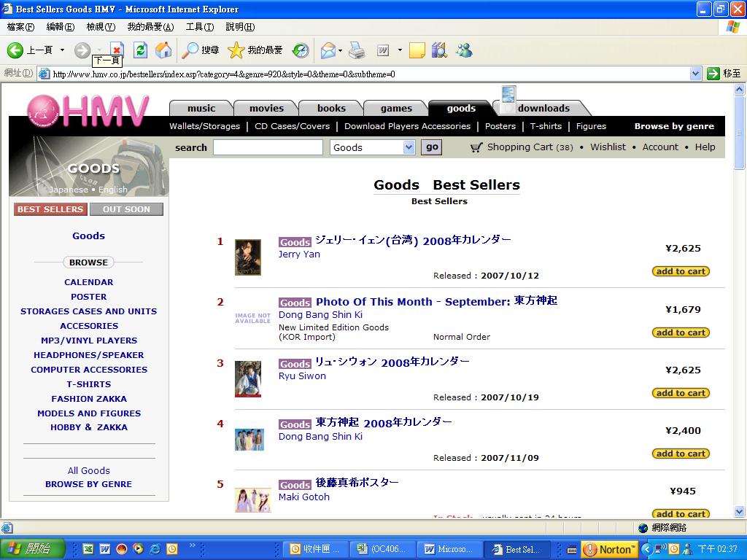Open the Home page icon
Image resolution: width=747 pixels, height=560 pixels.
[x=163, y=50]
